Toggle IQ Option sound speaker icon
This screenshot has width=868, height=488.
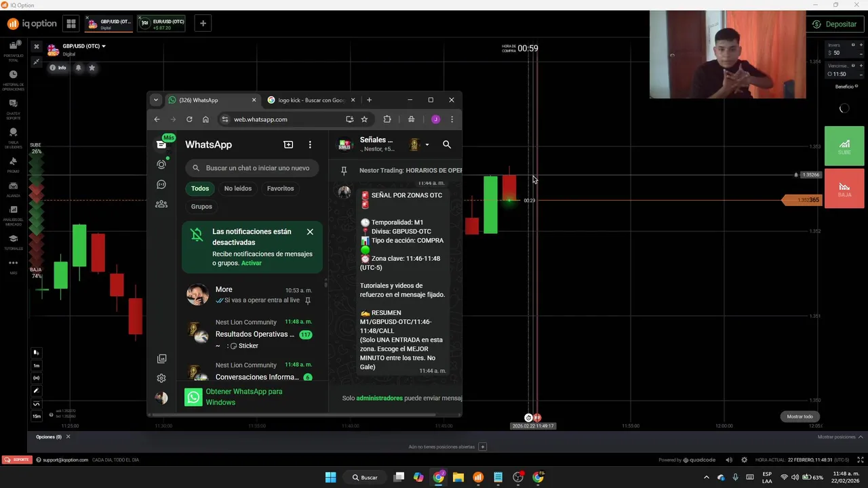pyautogui.click(x=729, y=460)
